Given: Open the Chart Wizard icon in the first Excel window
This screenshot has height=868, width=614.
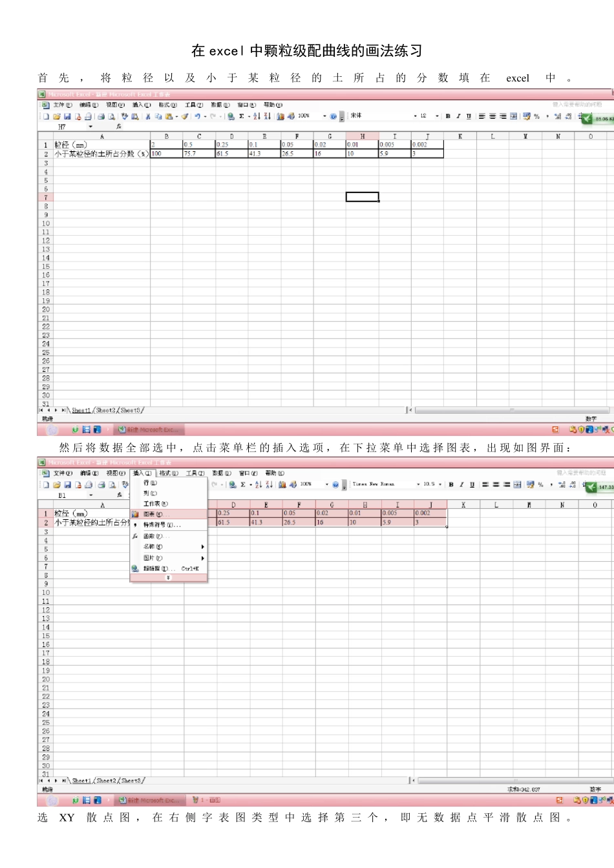Looking at the screenshot, I should pos(281,116).
